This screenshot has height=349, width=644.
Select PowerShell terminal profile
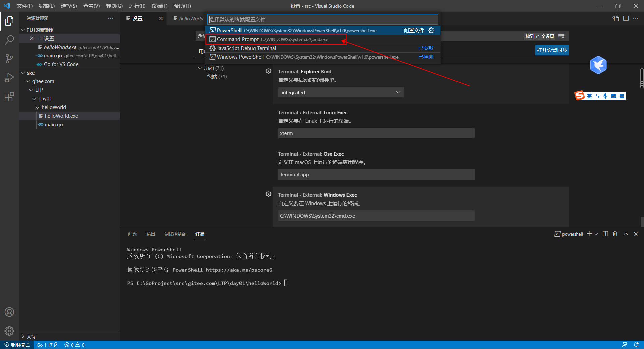323,31
